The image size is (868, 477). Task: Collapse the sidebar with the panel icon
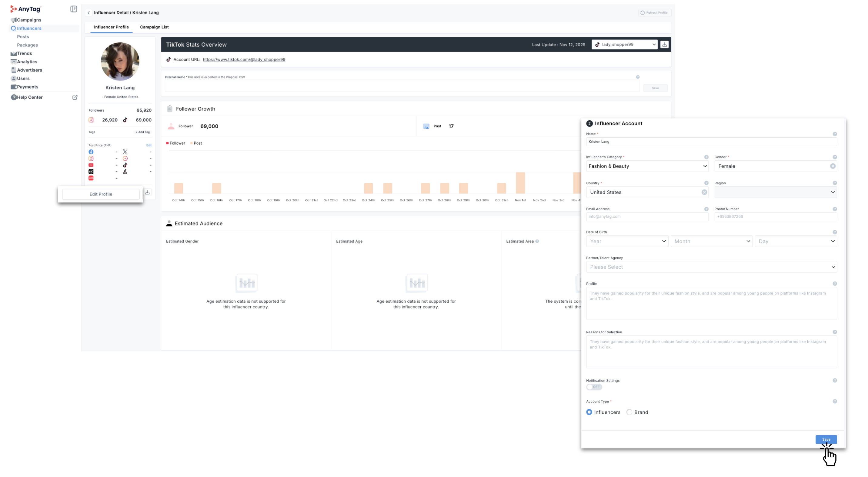(x=73, y=9)
